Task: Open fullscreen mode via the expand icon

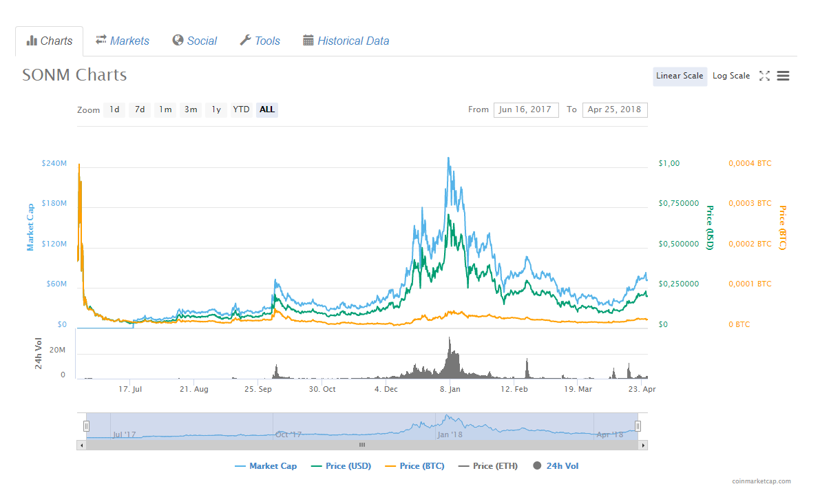Action: (x=764, y=76)
